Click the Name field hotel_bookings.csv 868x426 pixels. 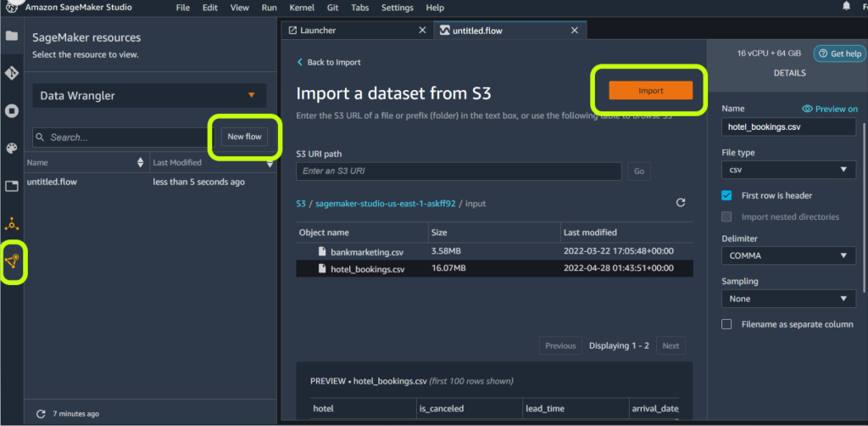[789, 126]
